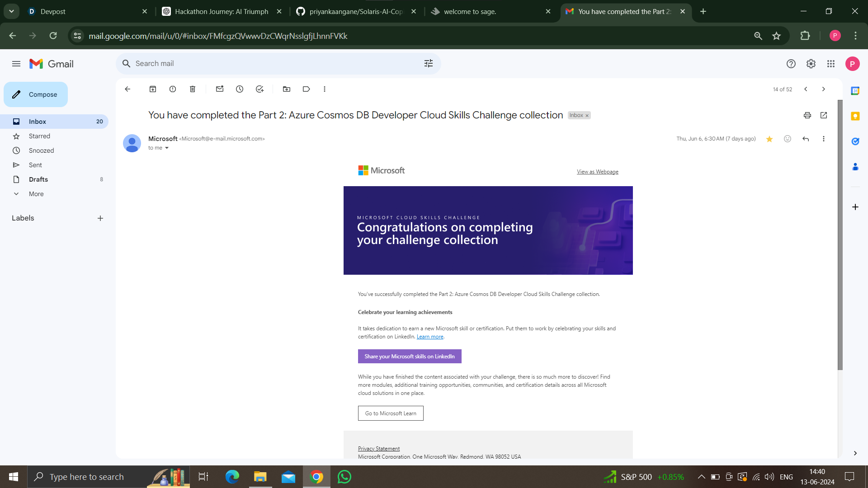
Task: Click the Reply arrow icon
Action: (806, 139)
